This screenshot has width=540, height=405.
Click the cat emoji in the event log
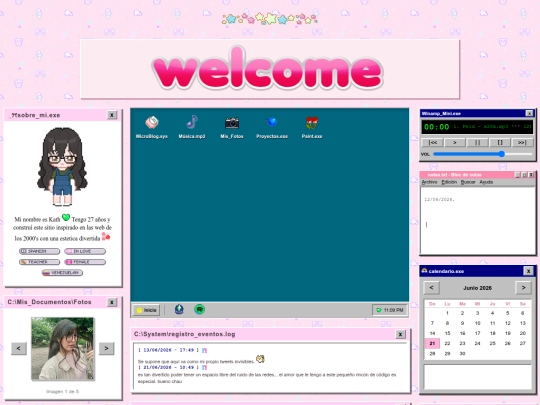260,359
